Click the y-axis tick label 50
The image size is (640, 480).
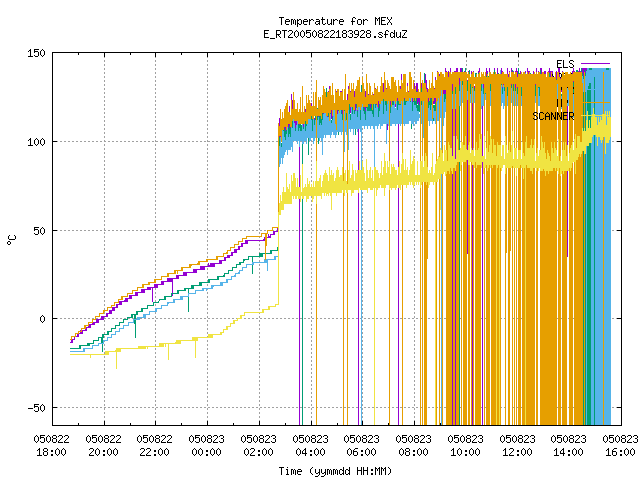click(39, 231)
